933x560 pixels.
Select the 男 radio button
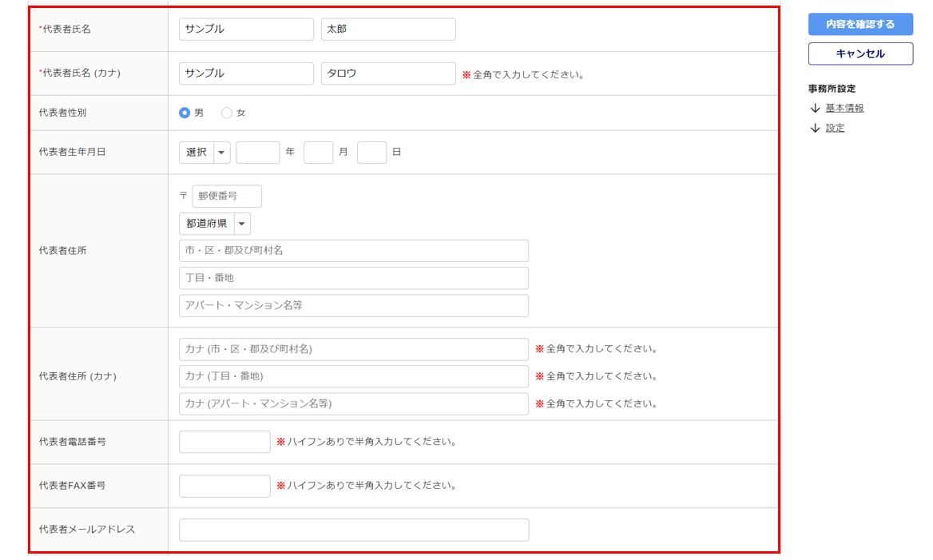click(x=185, y=113)
